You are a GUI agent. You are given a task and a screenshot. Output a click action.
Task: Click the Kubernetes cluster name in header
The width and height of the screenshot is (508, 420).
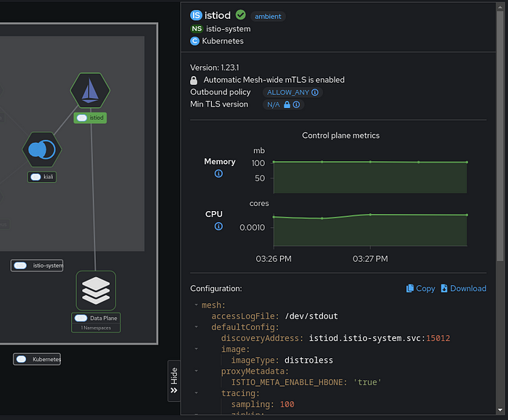(x=223, y=41)
